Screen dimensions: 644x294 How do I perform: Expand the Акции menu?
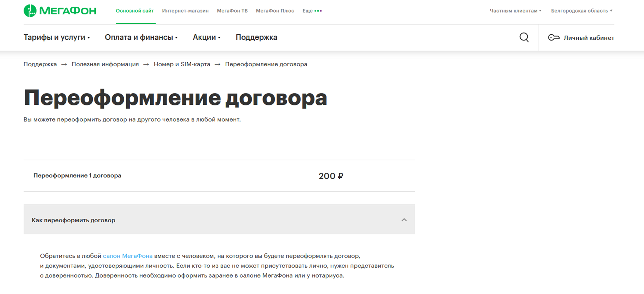click(207, 37)
